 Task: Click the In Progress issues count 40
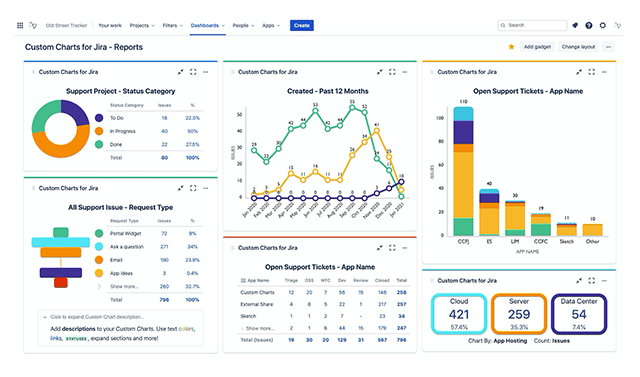coord(164,131)
